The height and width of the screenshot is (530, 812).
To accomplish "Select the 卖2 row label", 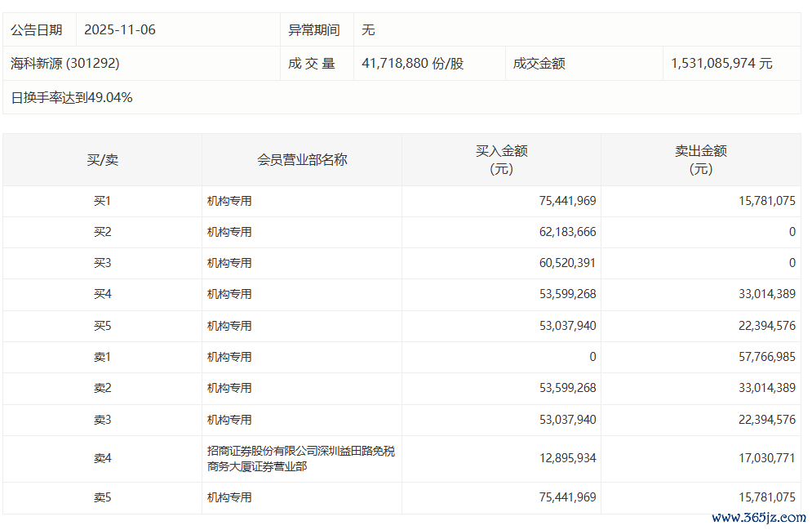I will (103, 388).
